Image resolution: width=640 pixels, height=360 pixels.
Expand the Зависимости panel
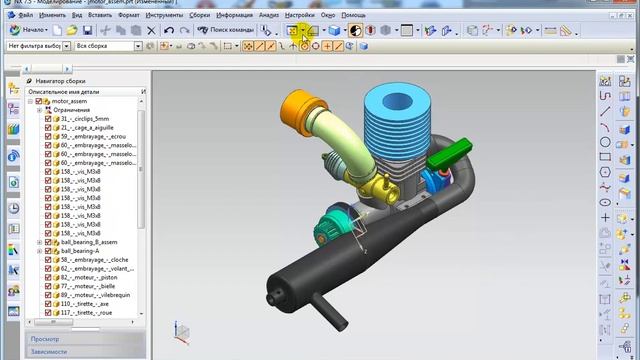tap(85, 351)
